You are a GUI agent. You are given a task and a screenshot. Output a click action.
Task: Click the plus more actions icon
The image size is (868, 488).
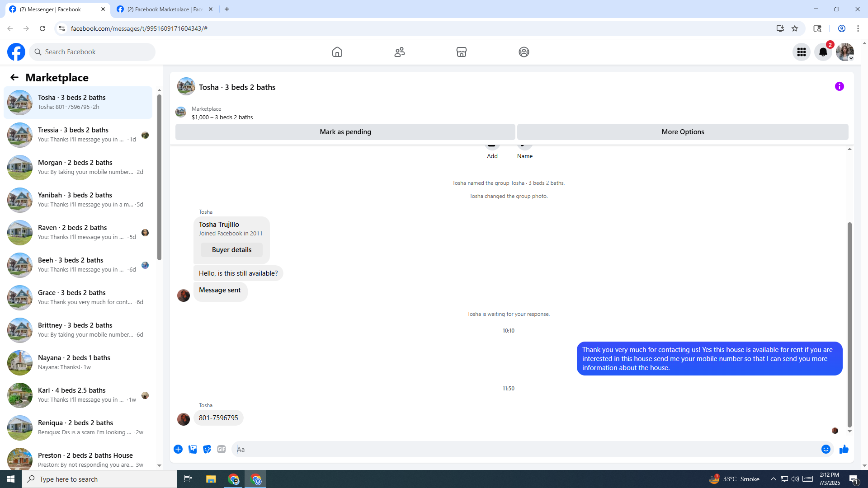click(x=178, y=449)
